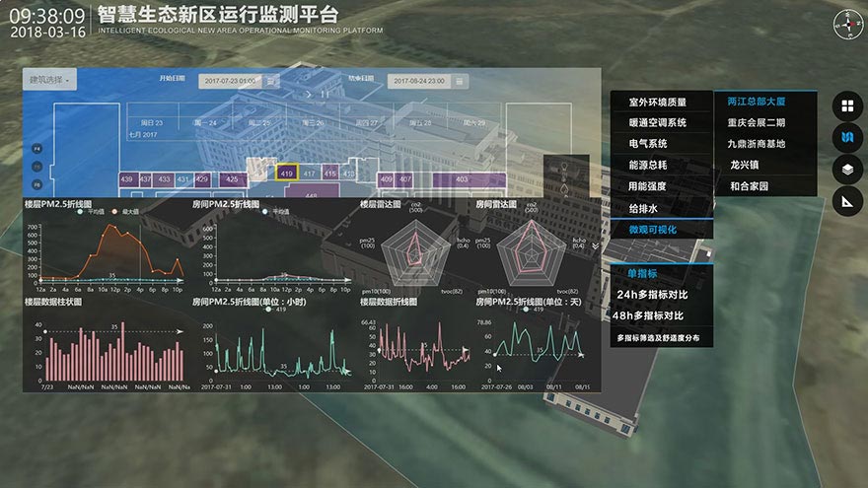Open the four-square grid menu icon
868x488 pixels.
[847, 105]
